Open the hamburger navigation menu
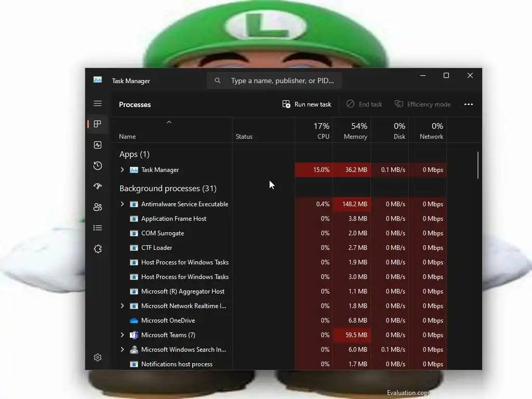Screen dimensions: 532x399 click(x=98, y=103)
